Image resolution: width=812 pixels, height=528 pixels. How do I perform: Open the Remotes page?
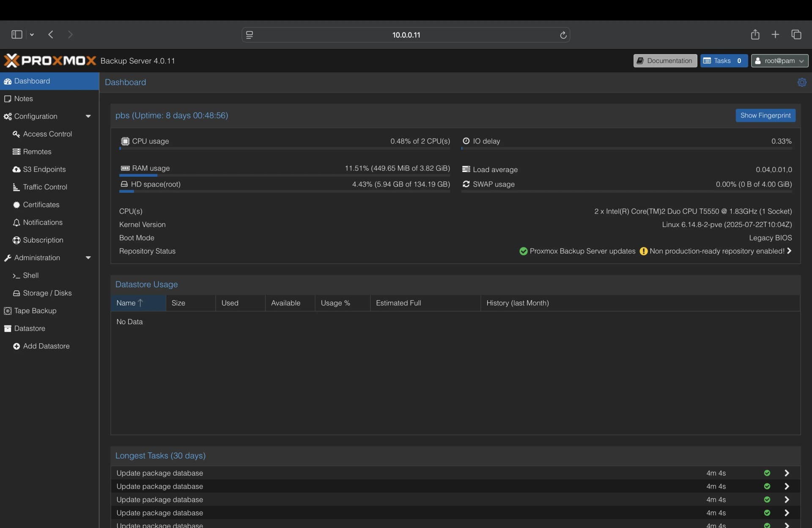coord(37,151)
